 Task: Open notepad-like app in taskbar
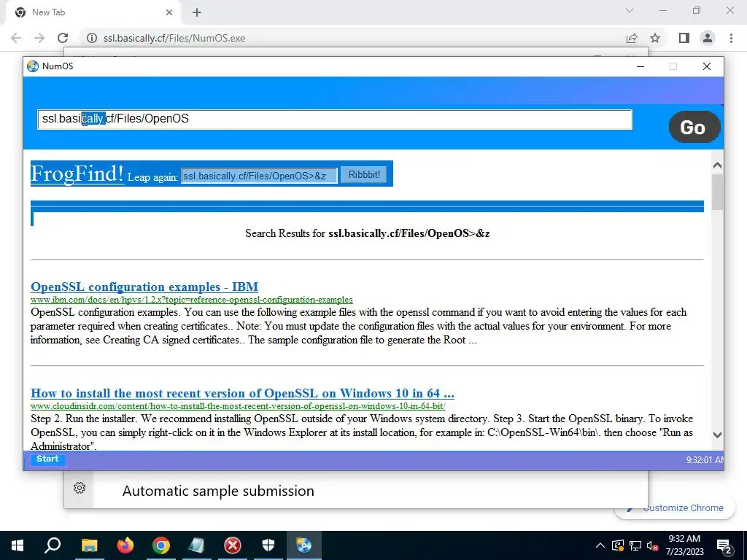196,545
